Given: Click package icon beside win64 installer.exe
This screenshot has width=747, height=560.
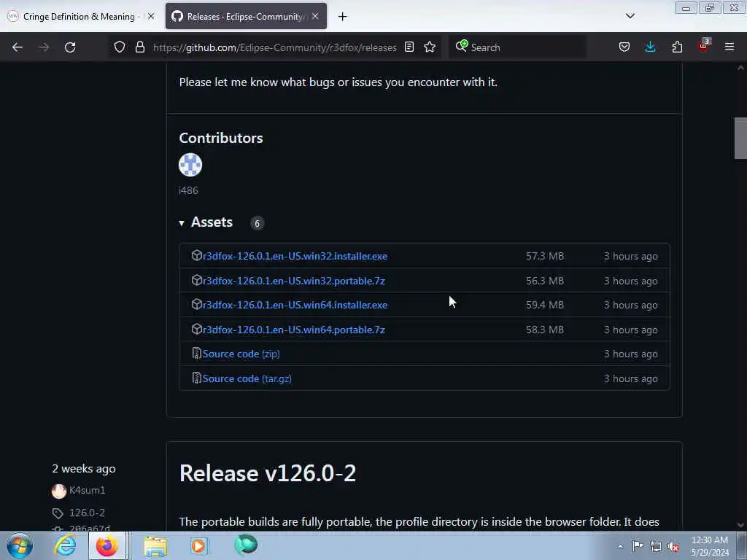Looking at the screenshot, I should click(197, 305).
